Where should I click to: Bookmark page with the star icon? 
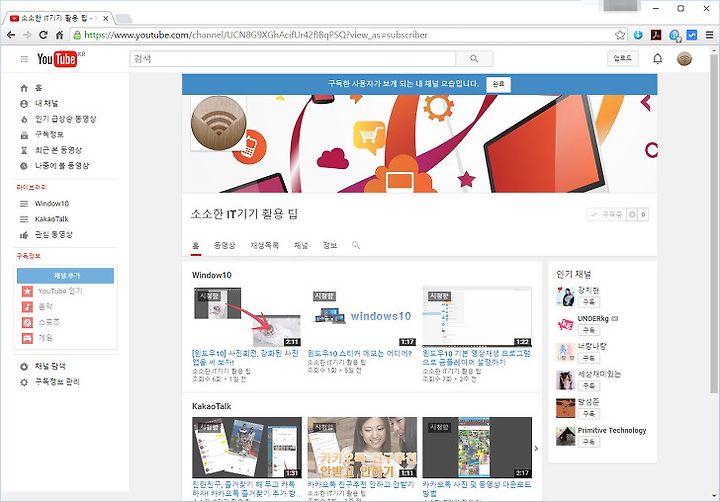(x=620, y=35)
